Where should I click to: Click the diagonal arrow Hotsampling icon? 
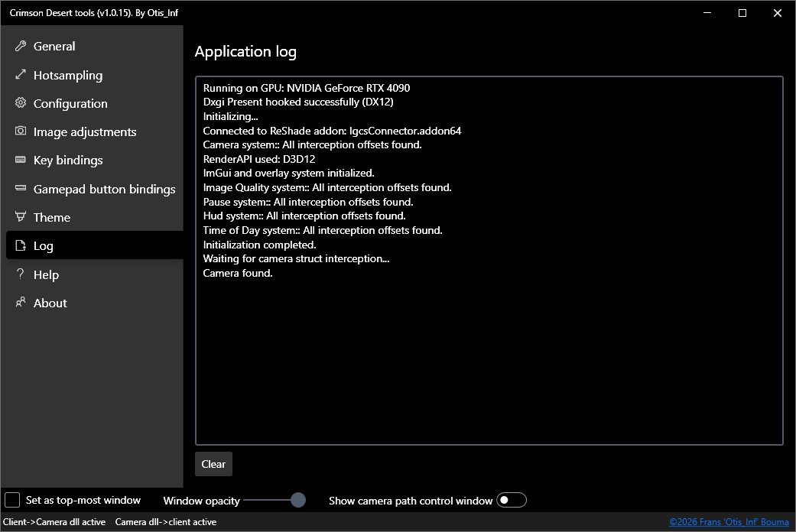pyautogui.click(x=21, y=75)
